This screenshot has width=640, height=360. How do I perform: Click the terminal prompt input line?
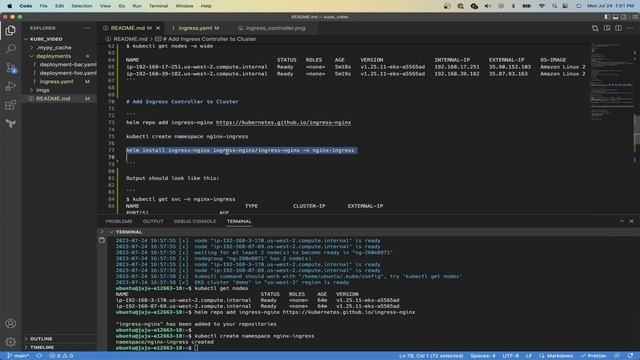pos(196,348)
